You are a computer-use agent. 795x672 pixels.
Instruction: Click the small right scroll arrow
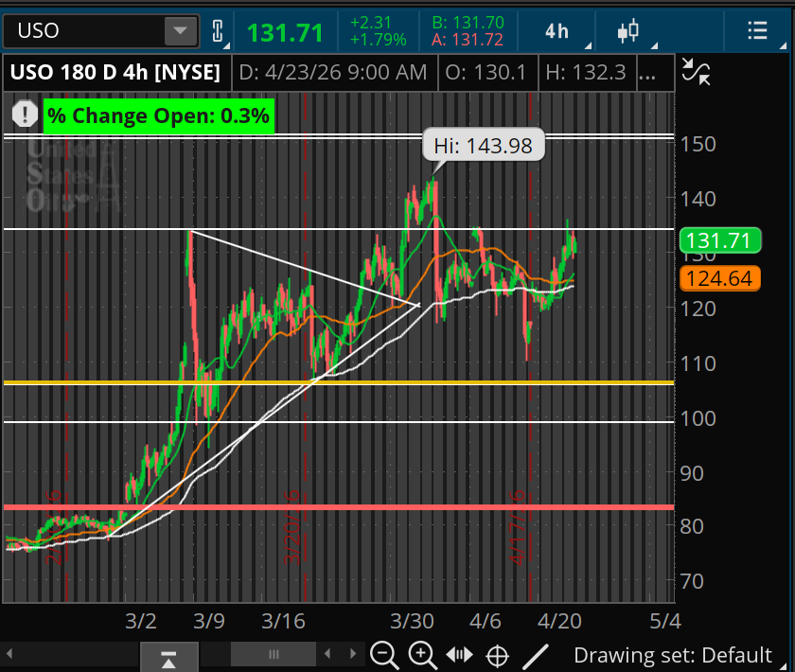click(353, 653)
